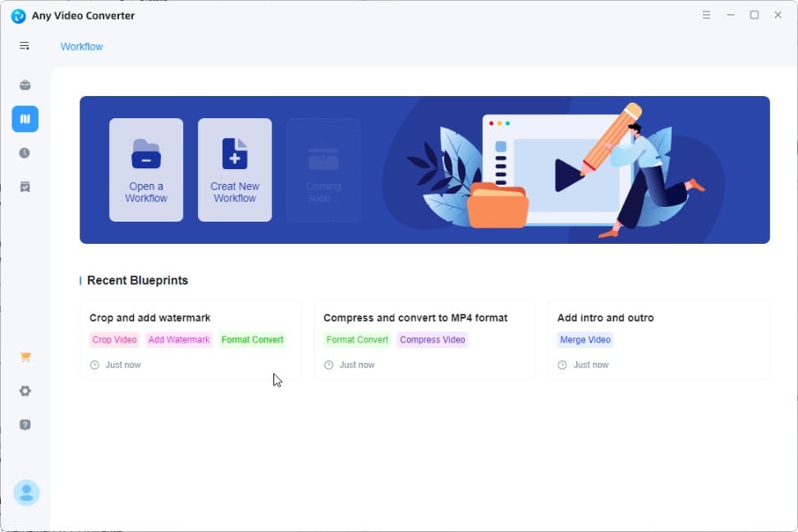
Task: Collapse the sidebar using the menu toggle icon
Action: click(25, 46)
